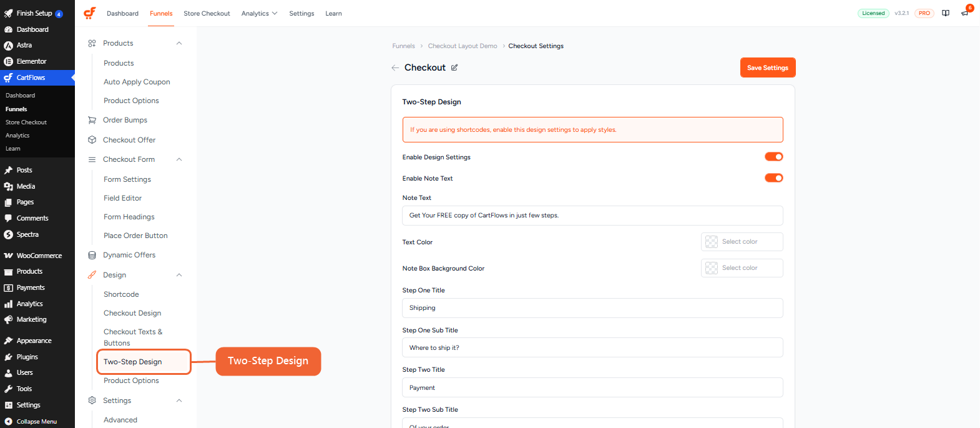Click the Plugins icon in sidebar
980x428 pixels.
[x=8, y=357]
